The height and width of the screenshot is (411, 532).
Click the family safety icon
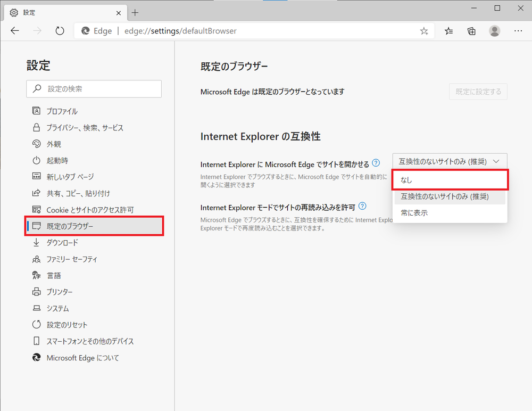point(36,259)
